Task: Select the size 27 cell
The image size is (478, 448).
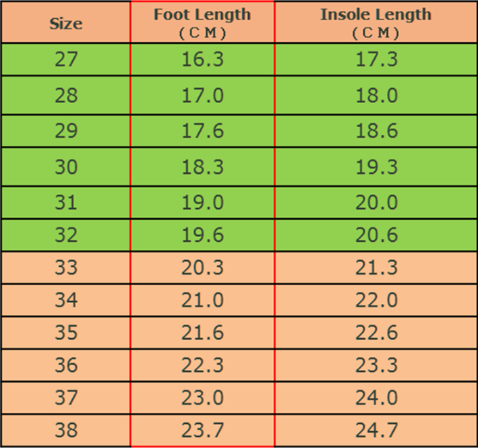Action: coord(65,59)
